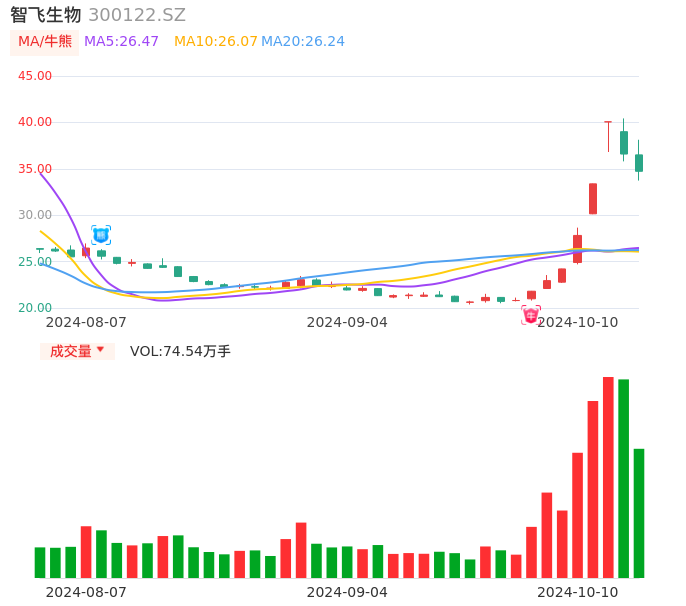Select the MA/牛熊 indicator button
The height and width of the screenshot is (606, 686).
click(x=45, y=42)
